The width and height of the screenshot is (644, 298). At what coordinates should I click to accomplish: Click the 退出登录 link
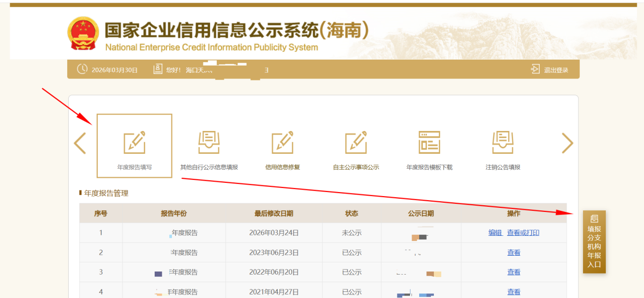556,70
